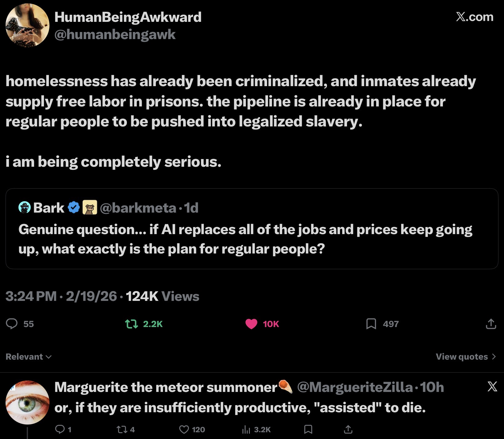Click the X logo beside Marguerite's reply
This screenshot has height=439, width=504.
(492, 387)
